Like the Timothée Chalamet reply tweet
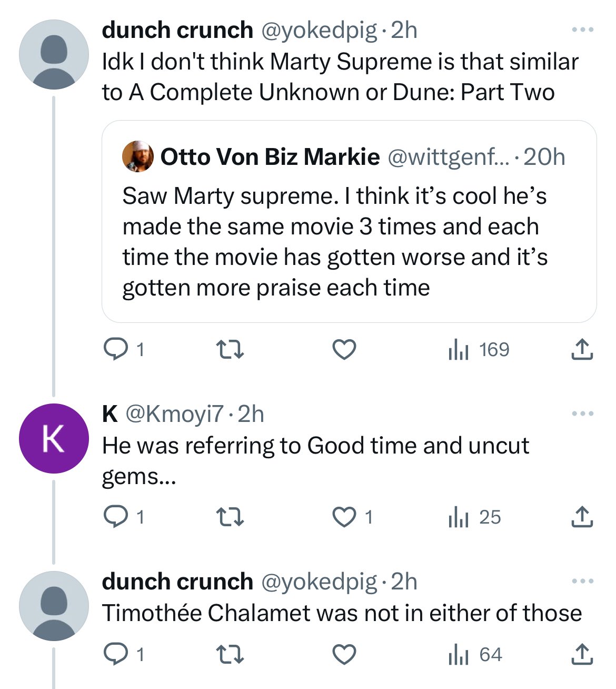Viewport: 616px width, 689px height. pyautogui.click(x=344, y=654)
